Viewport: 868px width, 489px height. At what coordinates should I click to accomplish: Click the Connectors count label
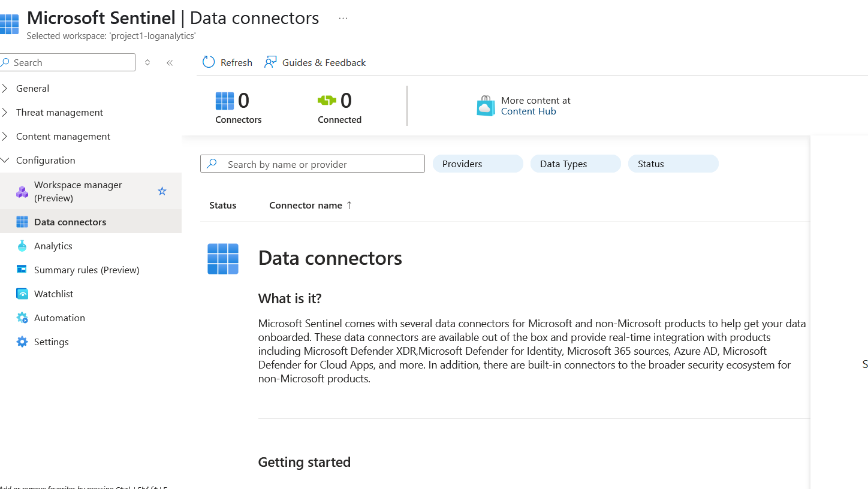coord(239,120)
